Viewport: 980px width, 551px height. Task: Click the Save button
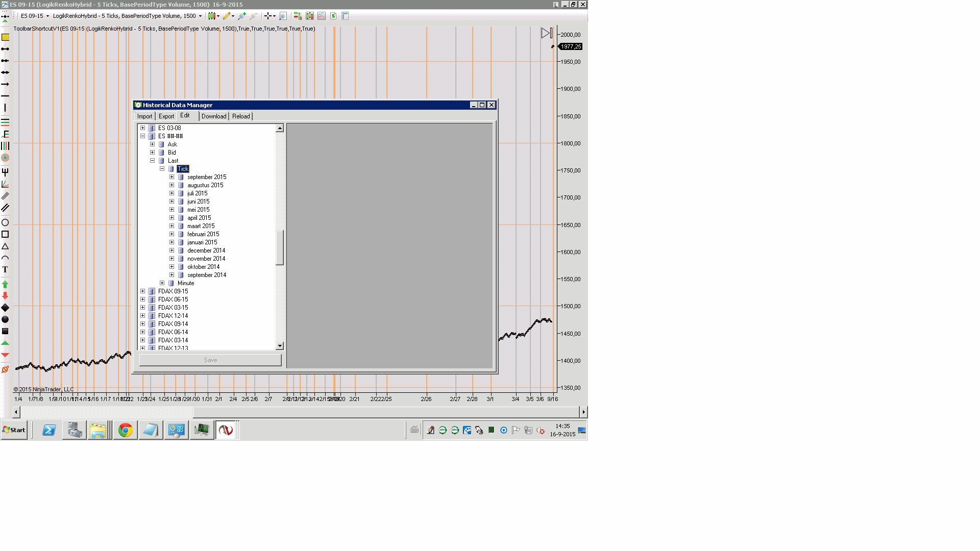click(210, 360)
